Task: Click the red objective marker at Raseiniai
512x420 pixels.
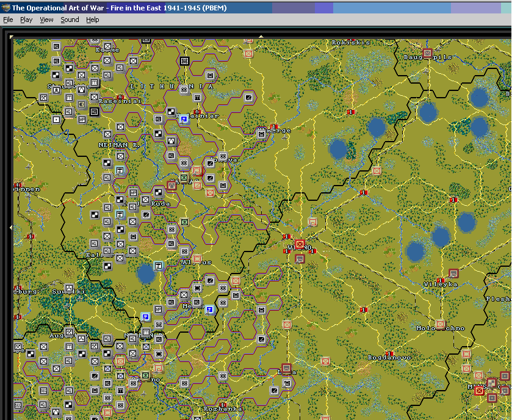Action: (x=120, y=97)
